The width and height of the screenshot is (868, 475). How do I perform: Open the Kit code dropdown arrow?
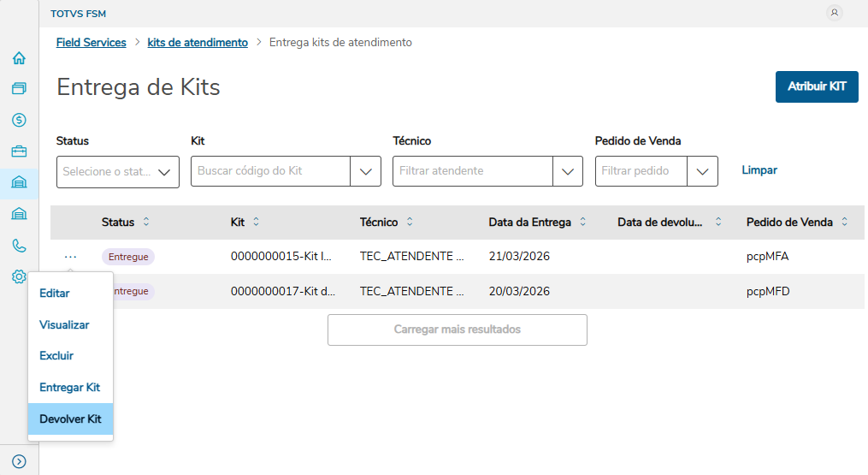pos(366,171)
